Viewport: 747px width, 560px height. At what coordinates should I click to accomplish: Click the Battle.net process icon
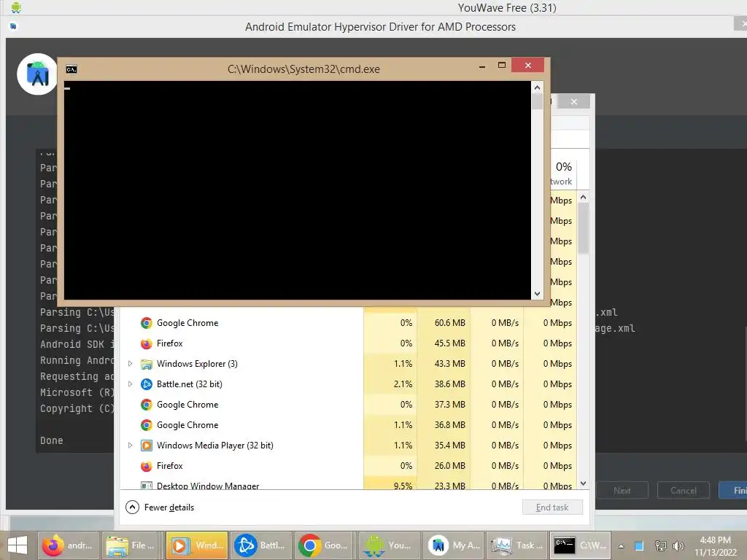tap(146, 384)
